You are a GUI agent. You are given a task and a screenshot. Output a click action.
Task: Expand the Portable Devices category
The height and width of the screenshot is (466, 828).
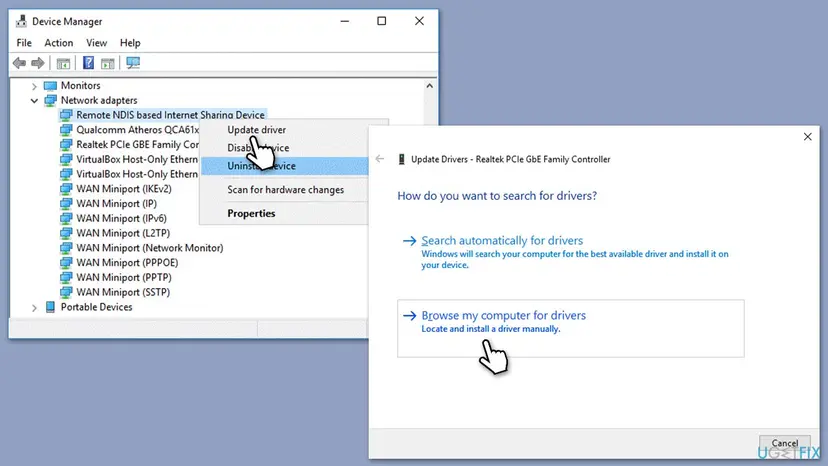click(34, 307)
